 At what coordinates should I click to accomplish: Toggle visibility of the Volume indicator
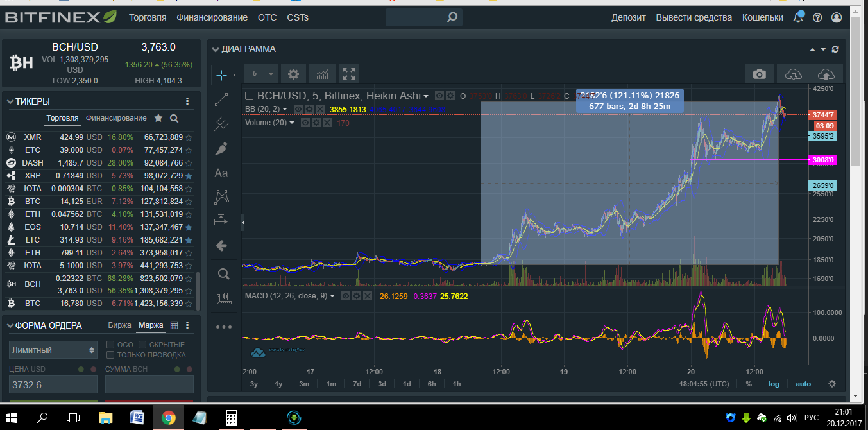305,123
